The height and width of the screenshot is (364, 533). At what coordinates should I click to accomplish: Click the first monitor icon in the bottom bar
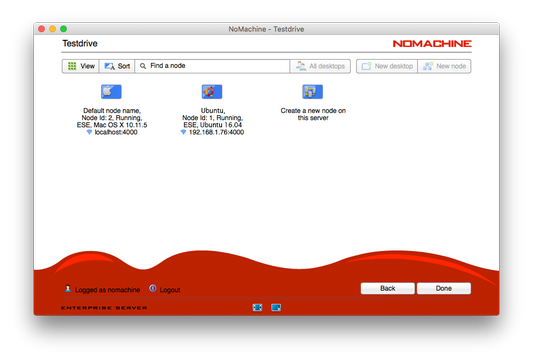pyautogui.click(x=258, y=308)
